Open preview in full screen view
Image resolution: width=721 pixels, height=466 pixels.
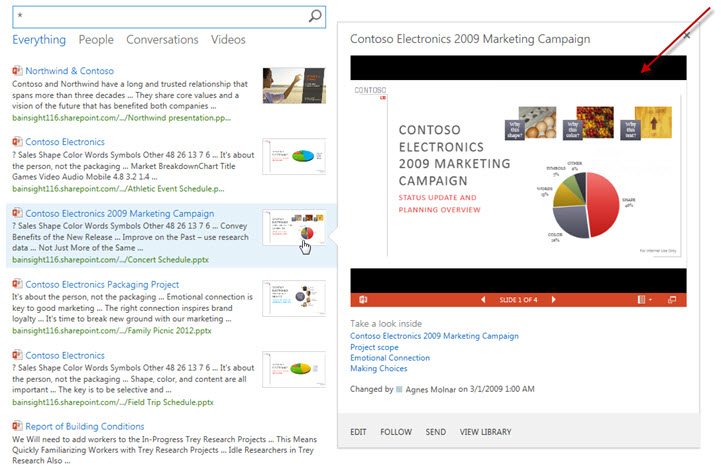point(672,299)
